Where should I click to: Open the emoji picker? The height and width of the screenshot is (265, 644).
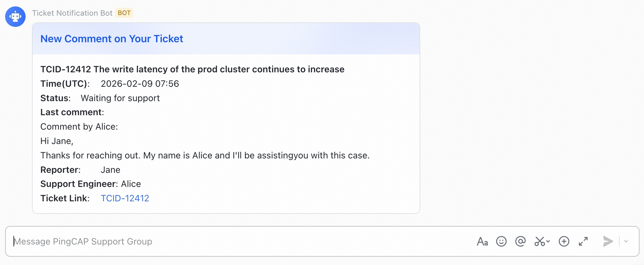501,241
